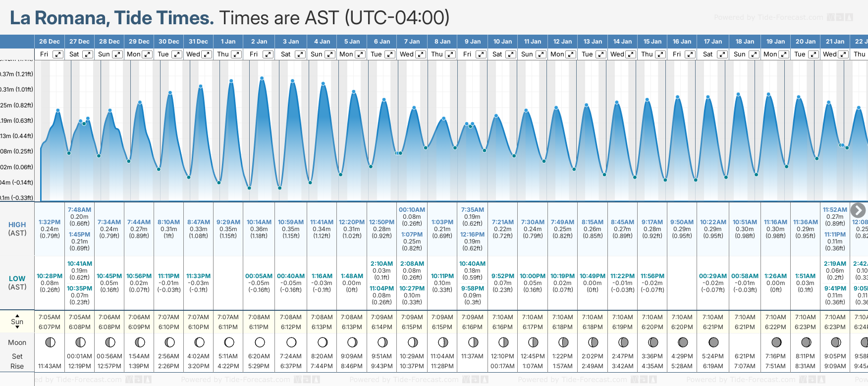Expand the Mon 19 Jan day details
The width and height of the screenshot is (868, 386).
[784, 54]
